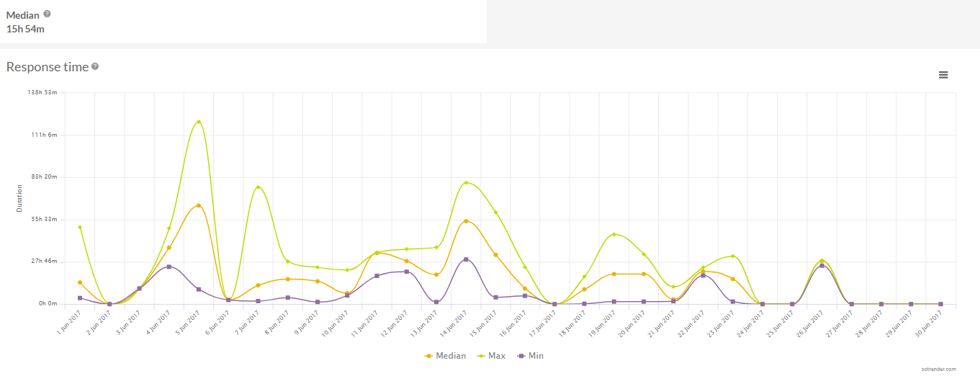Click Max point on 19 Jun
This screenshot has height=381, width=980.
tap(613, 234)
